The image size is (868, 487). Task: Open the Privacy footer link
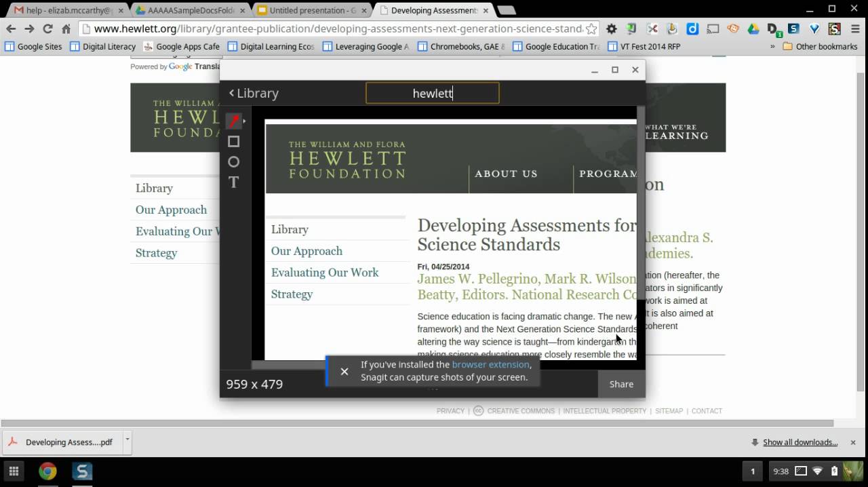click(x=450, y=411)
